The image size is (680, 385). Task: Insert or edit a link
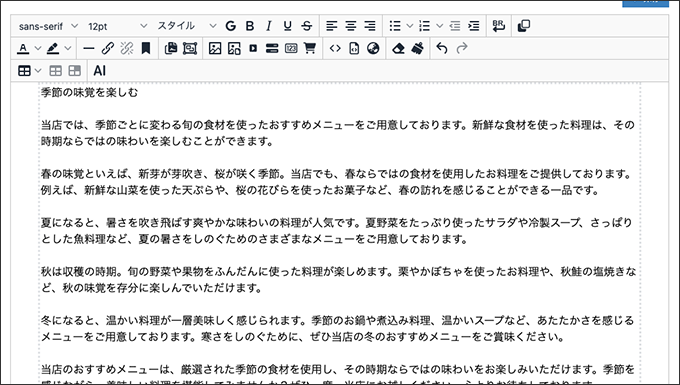tap(108, 49)
